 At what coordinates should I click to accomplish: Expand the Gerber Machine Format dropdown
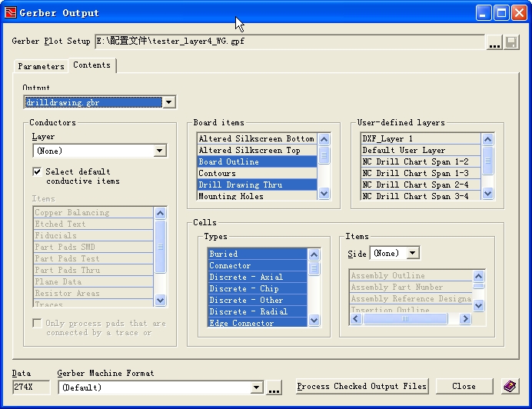257,388
